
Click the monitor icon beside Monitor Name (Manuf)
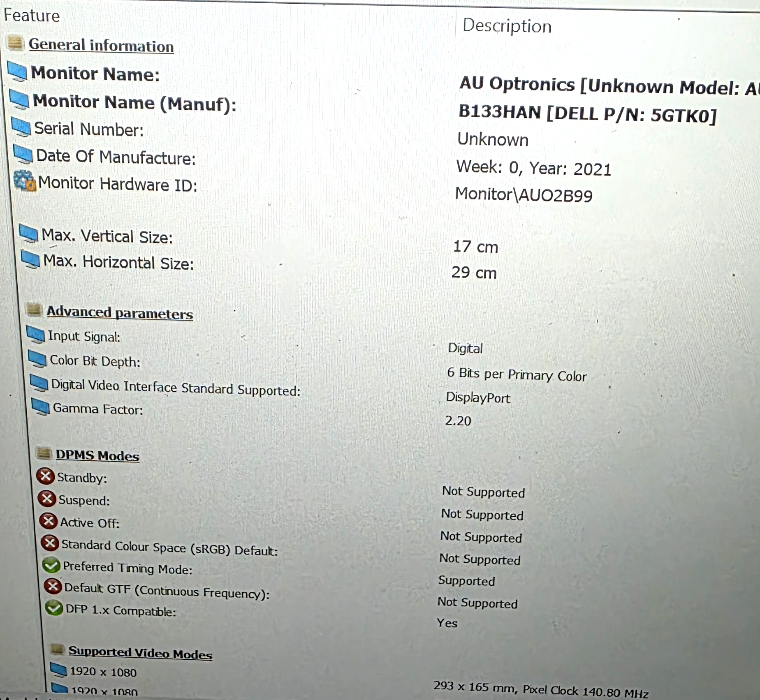(19, 100)
